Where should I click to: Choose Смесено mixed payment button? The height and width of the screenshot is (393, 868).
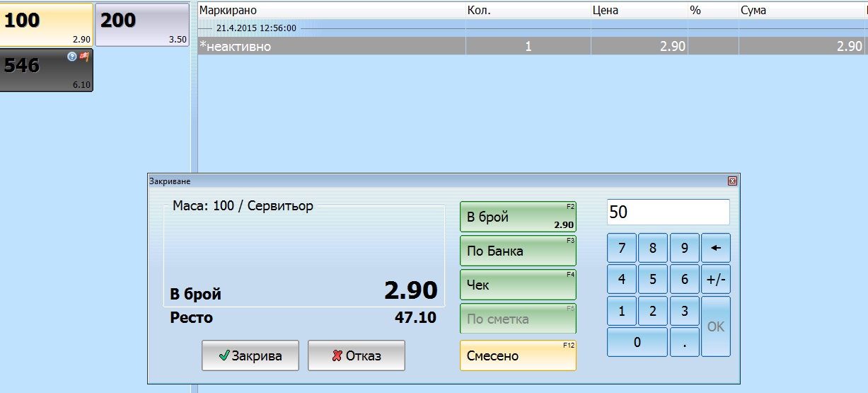(x=518, y=356)
